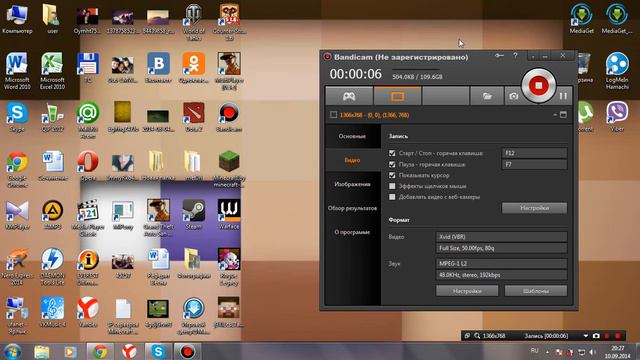
Task: Toggle Старт / Стоп hotkey checkbox
Action: point(392,153)
